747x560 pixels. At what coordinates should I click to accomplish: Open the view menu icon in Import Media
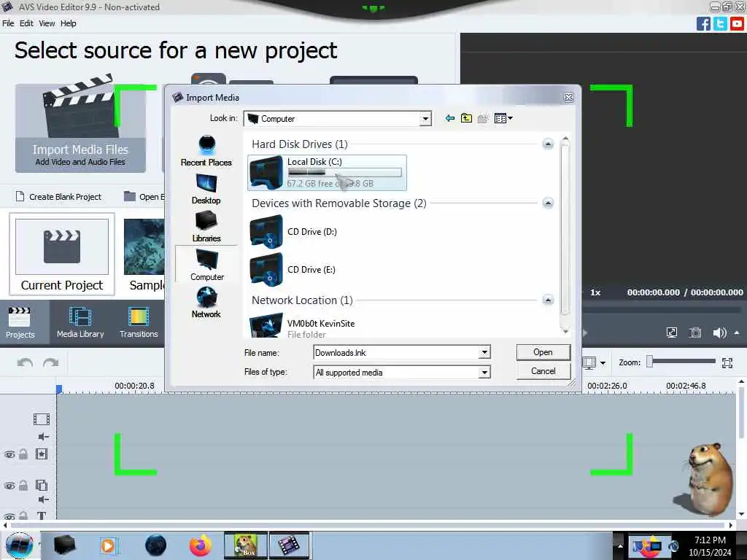(x=503, y=118)
